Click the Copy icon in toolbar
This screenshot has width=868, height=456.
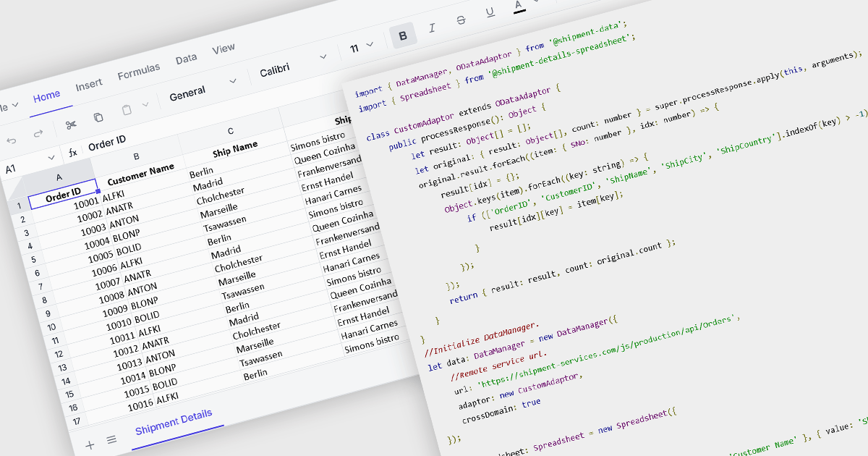pyautogui.click(x=98, y=117)
